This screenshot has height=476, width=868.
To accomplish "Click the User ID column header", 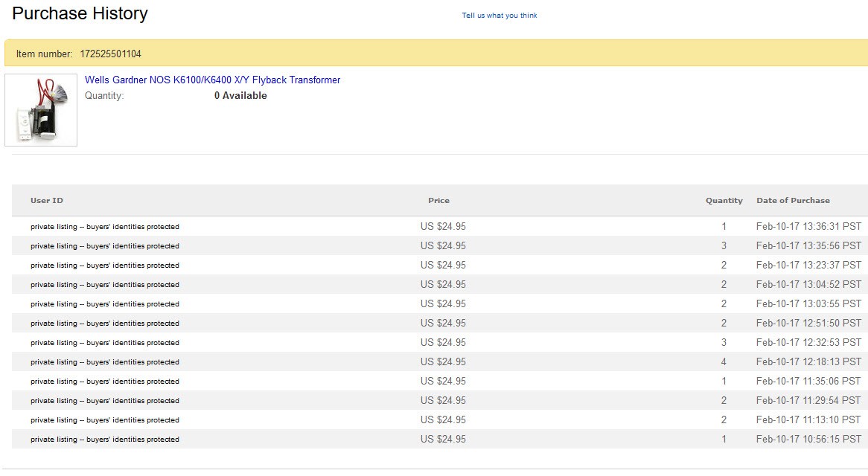I will pos(47,201).
